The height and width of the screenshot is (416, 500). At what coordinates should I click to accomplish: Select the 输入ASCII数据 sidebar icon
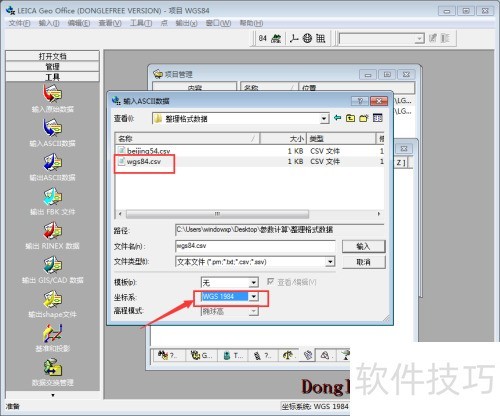click(52, 128)
